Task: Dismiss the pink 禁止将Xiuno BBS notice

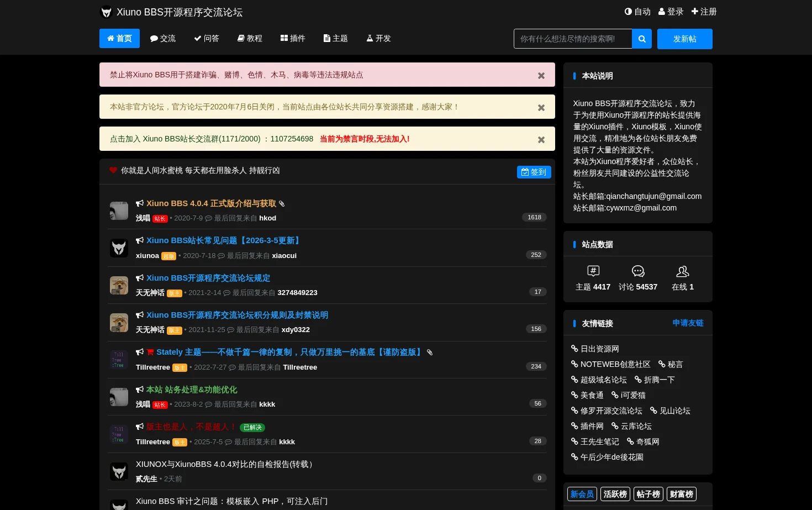Action: point(541,76)
